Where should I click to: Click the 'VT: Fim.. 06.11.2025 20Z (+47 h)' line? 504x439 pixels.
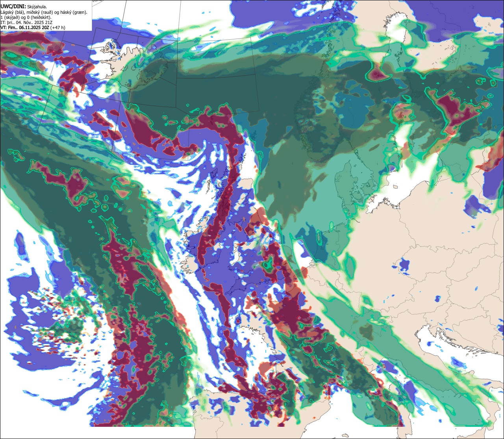(33, 28)
